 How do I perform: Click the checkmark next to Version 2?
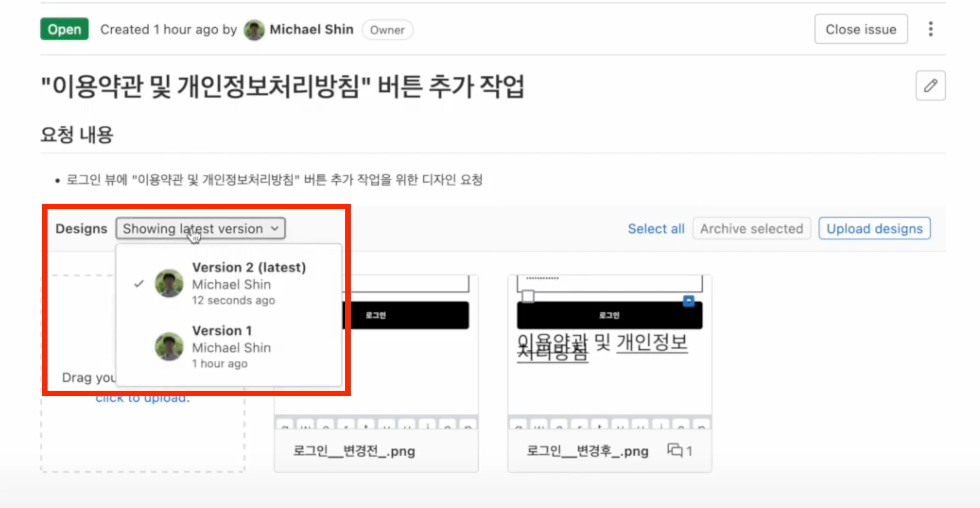coord(140,283)
